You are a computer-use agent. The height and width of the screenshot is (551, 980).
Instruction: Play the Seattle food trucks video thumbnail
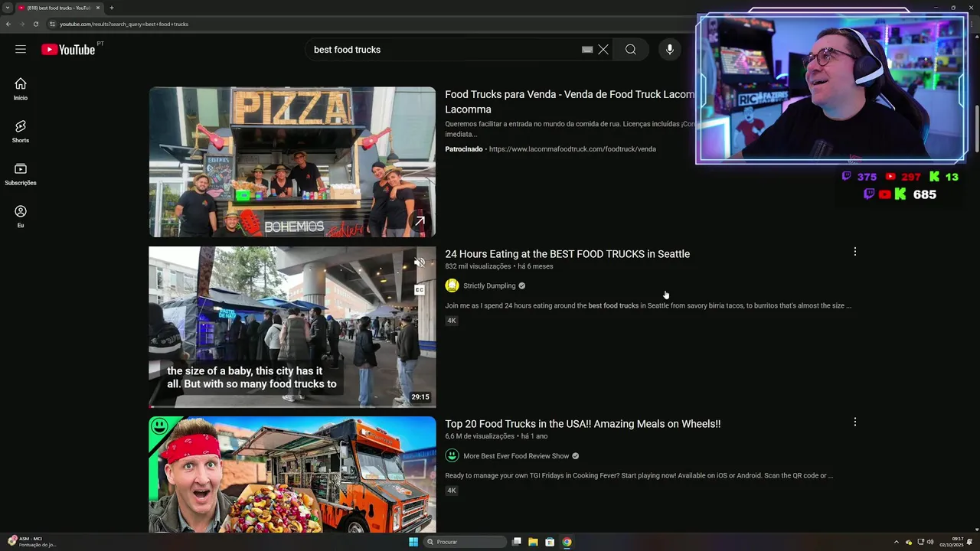[x=292, y=327]
